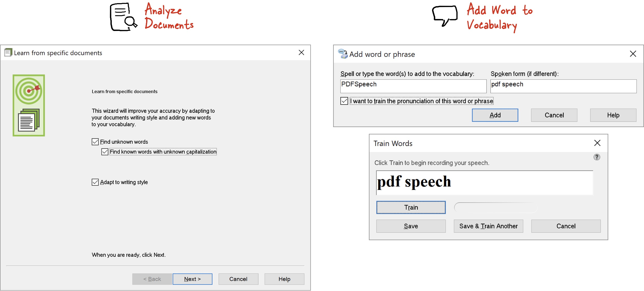Image resolution: width=644 pixels, height=291 pixels.
Task: Click Save & Train Another
Action: tap(488, 226)
